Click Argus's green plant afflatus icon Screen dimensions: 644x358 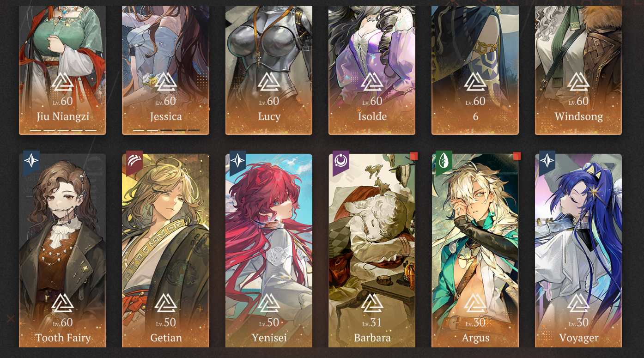click(x=444, y=163)
